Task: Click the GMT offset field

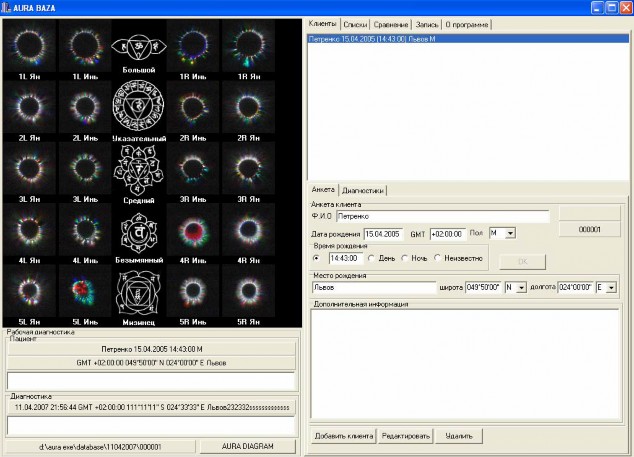Action: coord(448,234)
